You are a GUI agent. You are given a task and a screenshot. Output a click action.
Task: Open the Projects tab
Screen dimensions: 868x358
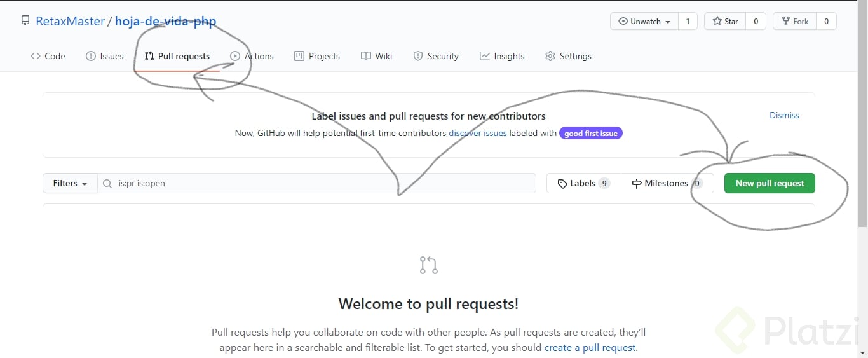click(317, 56)
